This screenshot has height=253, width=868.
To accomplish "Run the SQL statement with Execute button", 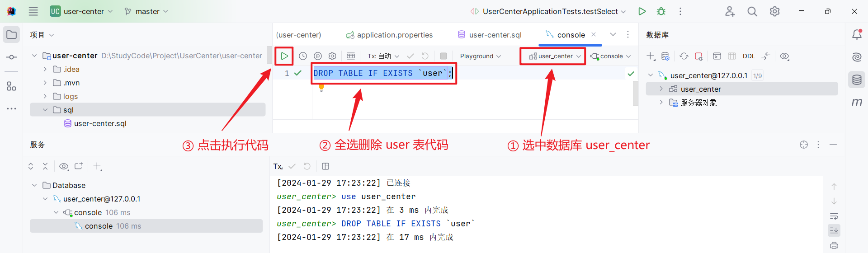I will click(284, 56).
